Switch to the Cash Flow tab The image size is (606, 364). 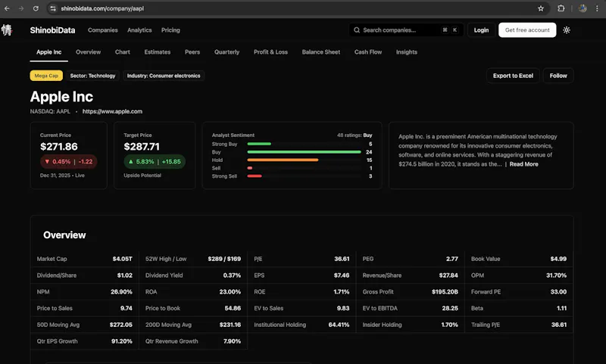click(x=368, y=52)
